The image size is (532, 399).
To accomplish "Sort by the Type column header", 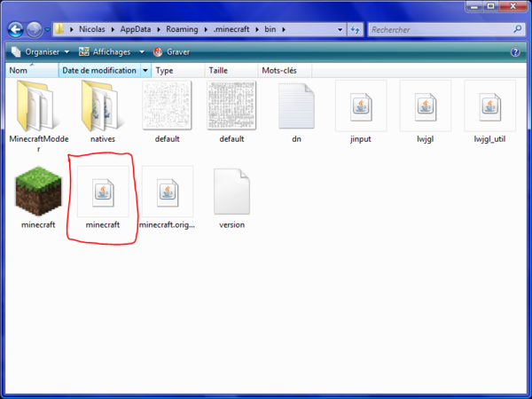I will tap(178, 71).
